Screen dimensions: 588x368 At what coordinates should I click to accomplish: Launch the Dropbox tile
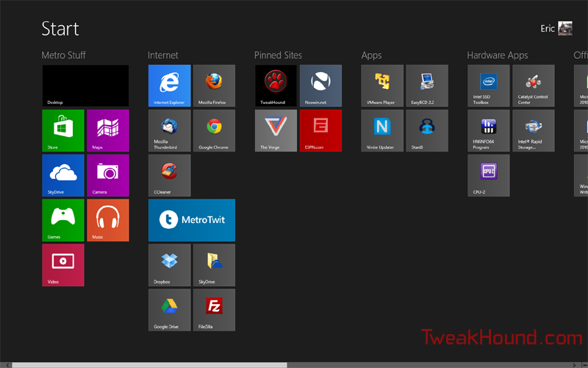coord(170,265)
